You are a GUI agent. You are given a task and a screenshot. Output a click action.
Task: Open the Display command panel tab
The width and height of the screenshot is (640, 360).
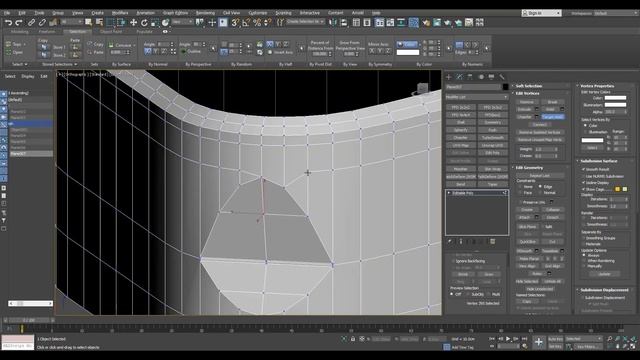(491, 77)
